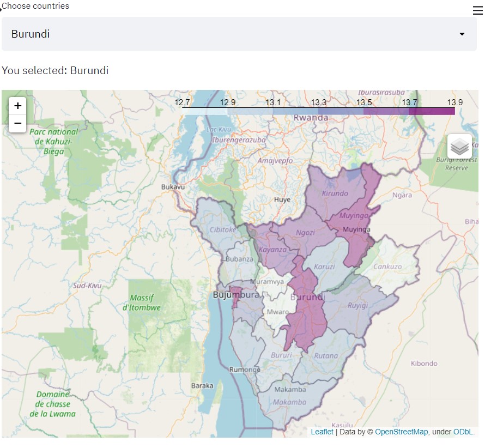The height and width of the screenshot is (448, 491).
Task: Click the darkest purple legend color segment
Action: (432, 111)
